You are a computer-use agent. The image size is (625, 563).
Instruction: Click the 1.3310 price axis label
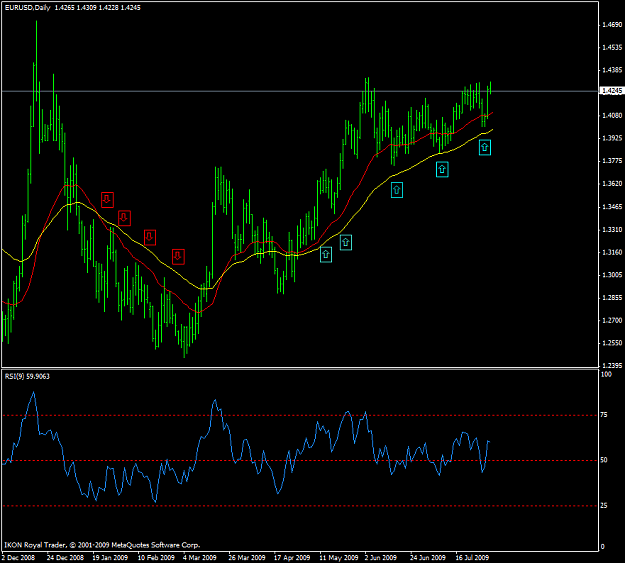[612, 230]
